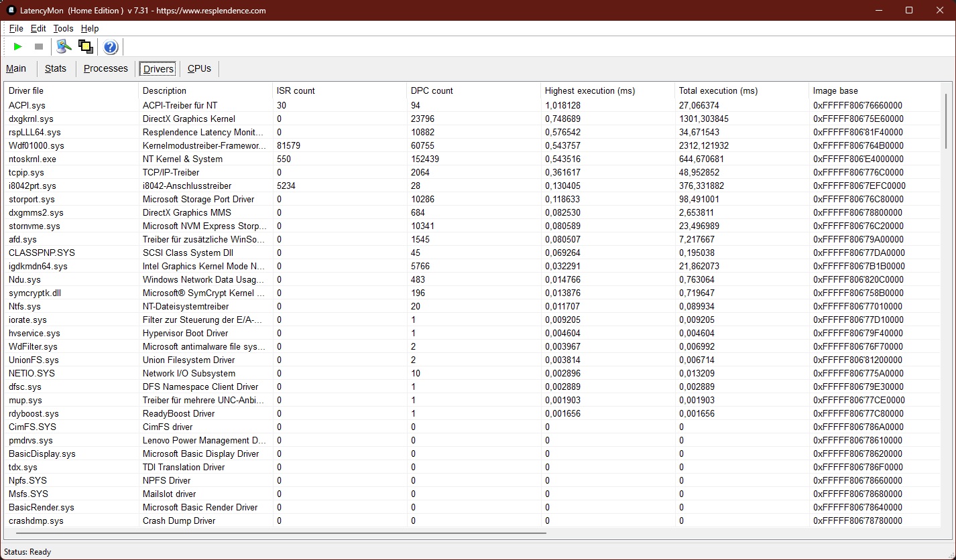Sort by Driver file column header
The image size is (956, 560).
(x=71, y=90)
